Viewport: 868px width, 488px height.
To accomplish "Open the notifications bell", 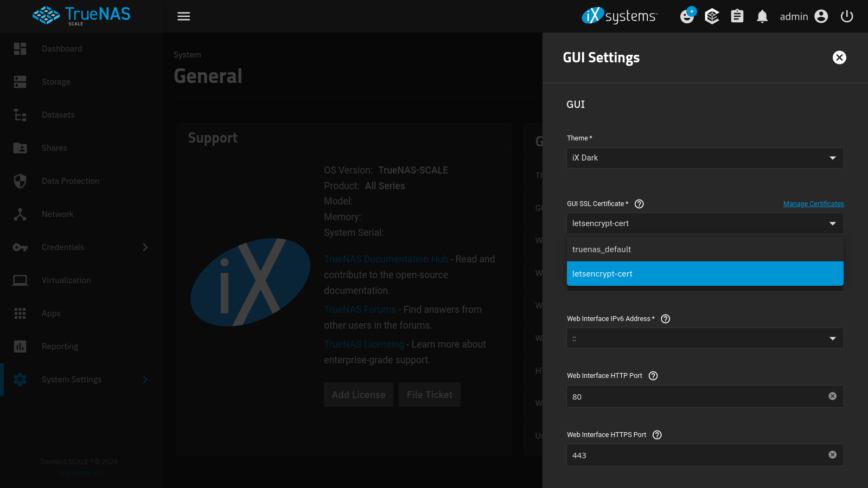I will coord(762,16).
